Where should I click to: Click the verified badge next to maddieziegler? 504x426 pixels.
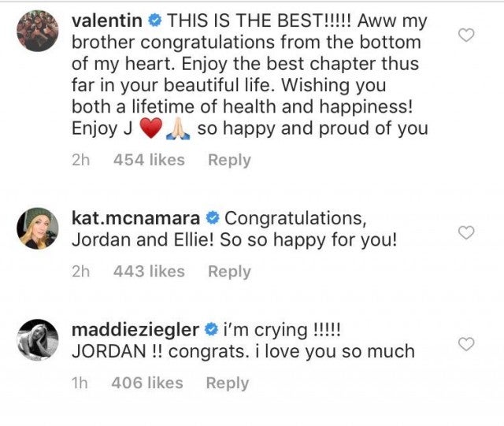[212, 328]
